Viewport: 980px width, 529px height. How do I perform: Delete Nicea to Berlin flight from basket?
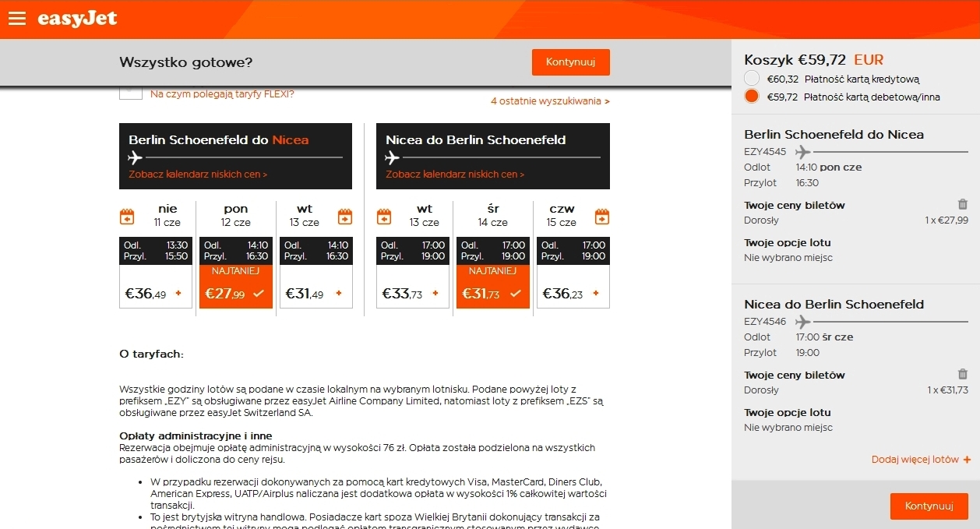[x=963, y=374]
